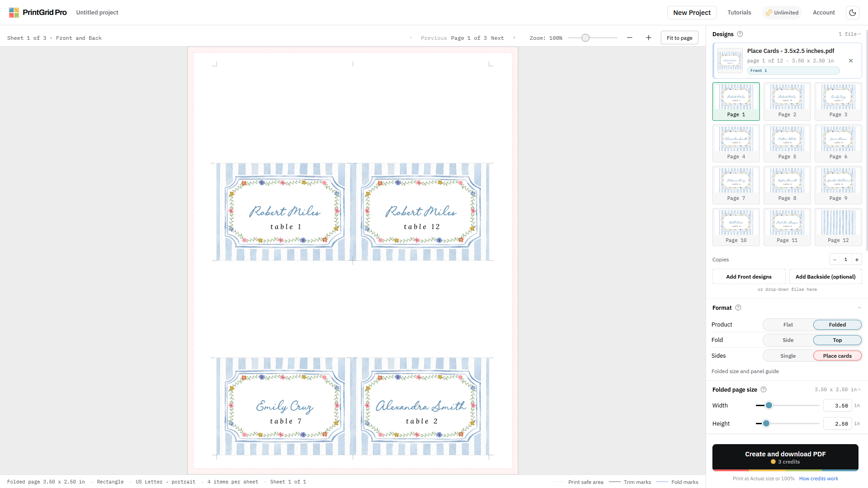The height and width of the screenshot is (488, 868).
Task: Go to previous page arrow
Action: pos(411,38)
